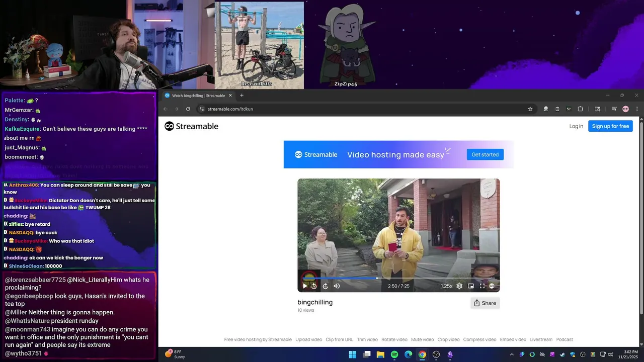Open Chrome three-dot menu

pyautogui.click(x=637, y=109)
